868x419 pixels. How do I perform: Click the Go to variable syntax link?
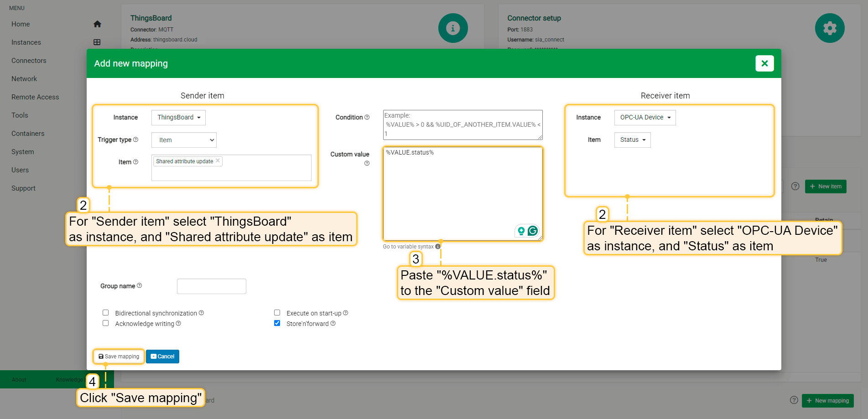point(408,247)
